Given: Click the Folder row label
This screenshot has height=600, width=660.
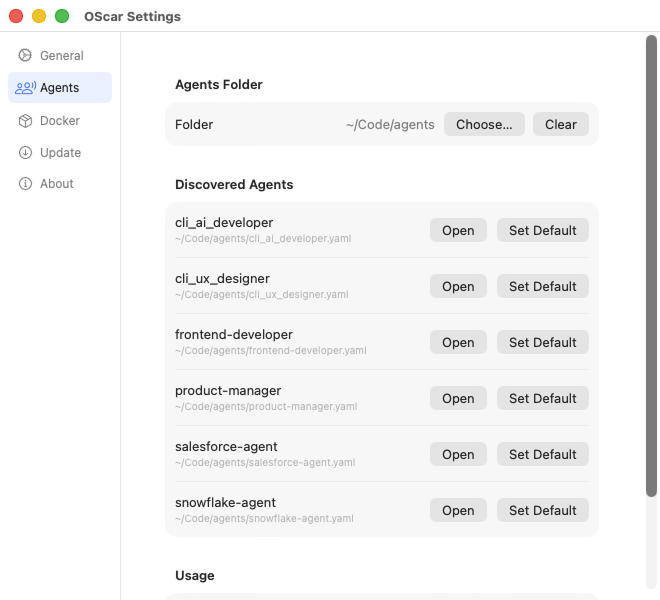Looking at the screenshot, I should point(194,125).
